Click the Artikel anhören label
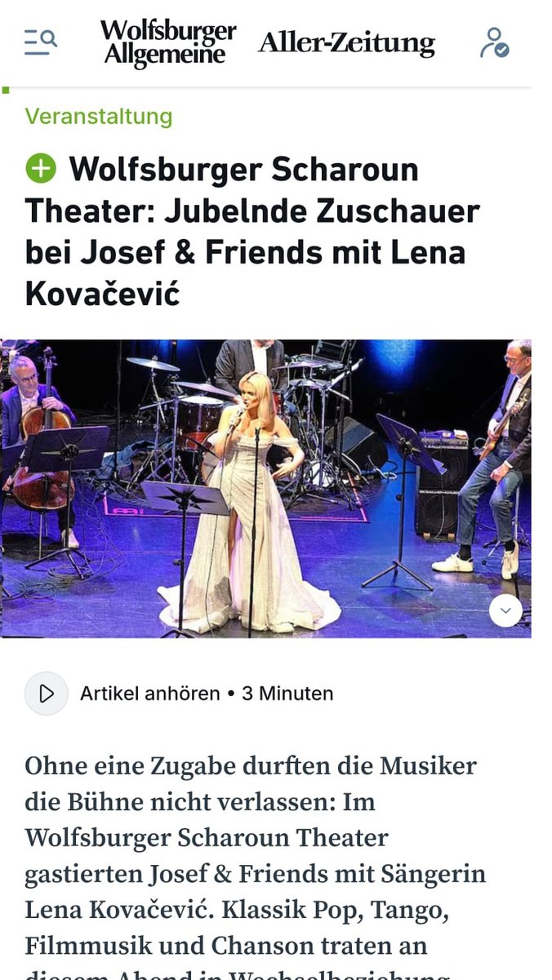 point(150,694)
